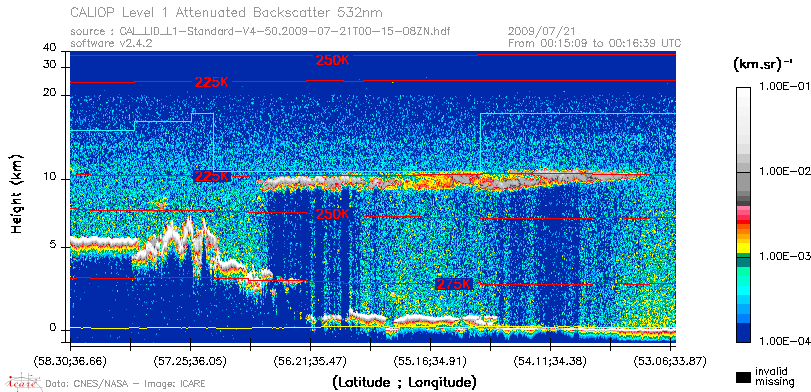Click the '225K' label near 10 km height

[x=212, y=177]
